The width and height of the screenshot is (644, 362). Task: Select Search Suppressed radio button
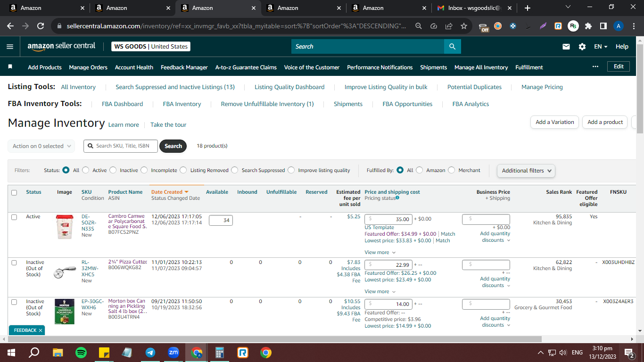(x=235, y=170)
